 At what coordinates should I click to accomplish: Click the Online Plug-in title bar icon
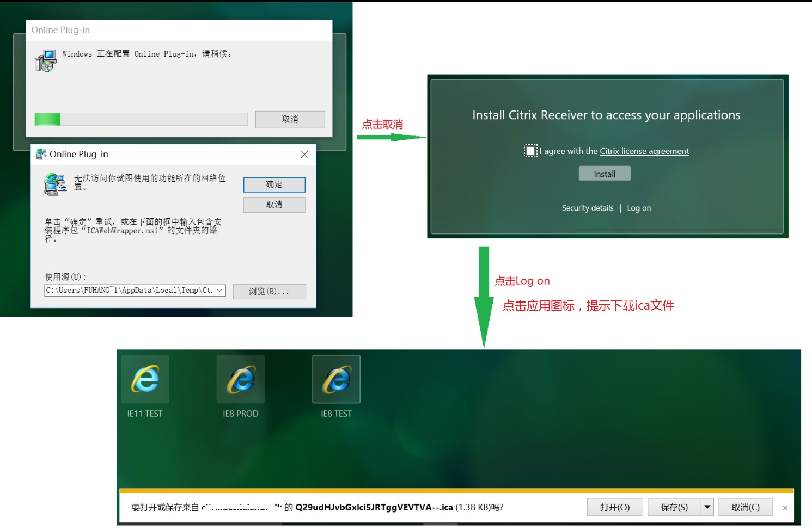point(41,155)
